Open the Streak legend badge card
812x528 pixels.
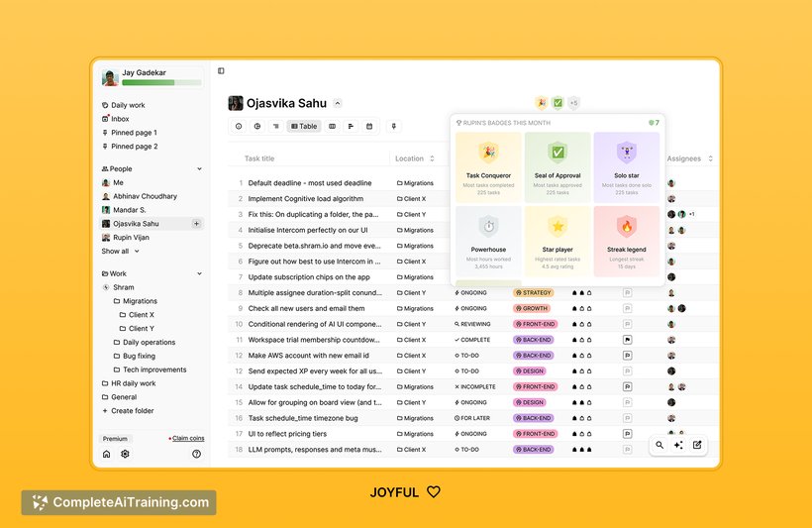(627, 241)
